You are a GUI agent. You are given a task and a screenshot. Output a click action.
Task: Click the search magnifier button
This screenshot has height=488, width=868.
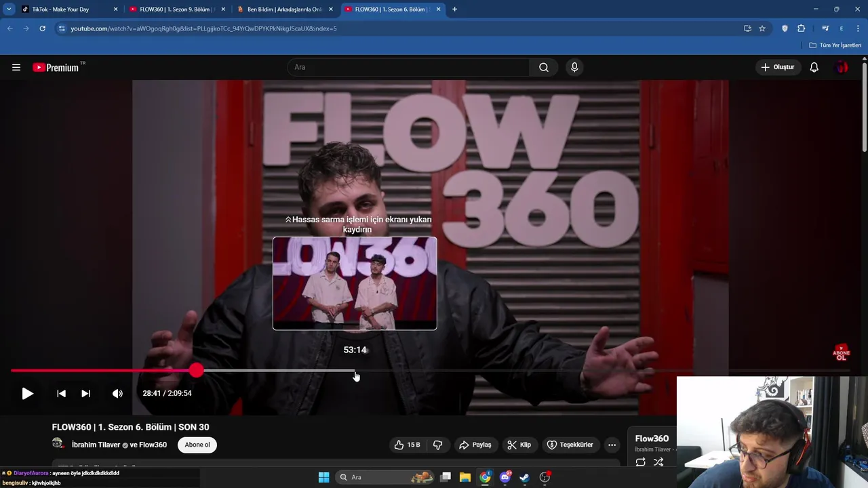(544, 67)
